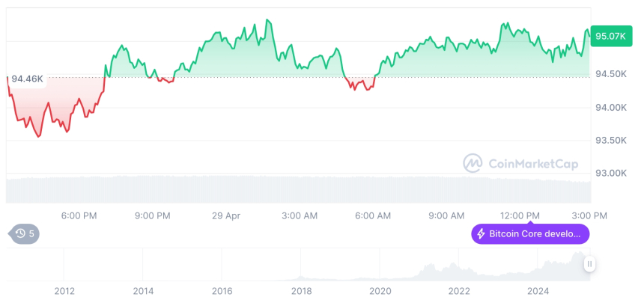Click the 94.46K opening price label
The width and height of the screenshot is (644, 300).
(x=27, y=79)
